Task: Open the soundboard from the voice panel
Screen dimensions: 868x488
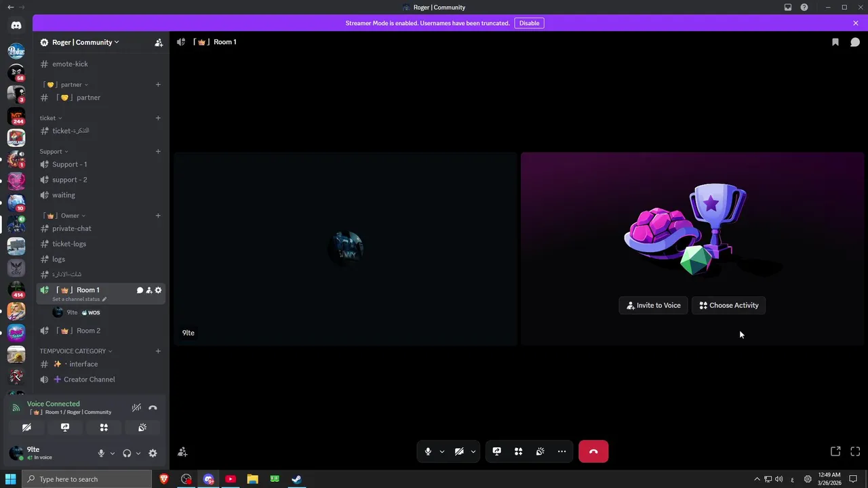Action: pos(142,428)
